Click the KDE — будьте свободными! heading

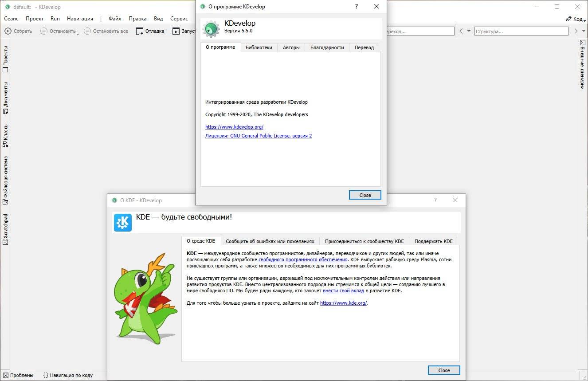[x=184, y=217]
